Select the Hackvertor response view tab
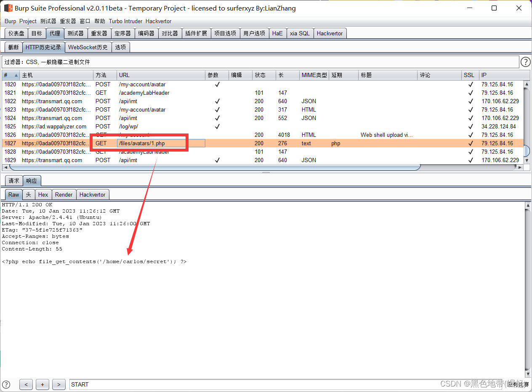This screenshot has height=392, width=532. [93, 195]
